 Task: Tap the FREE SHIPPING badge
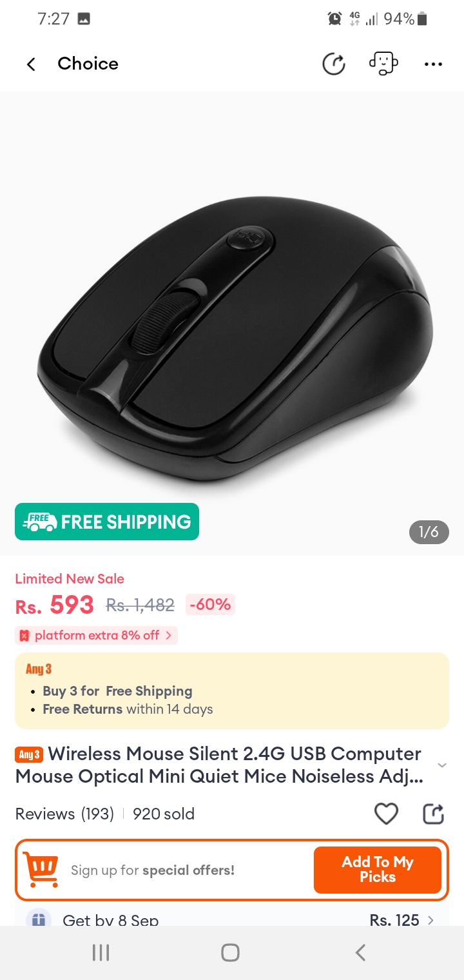tap(107, 522)
